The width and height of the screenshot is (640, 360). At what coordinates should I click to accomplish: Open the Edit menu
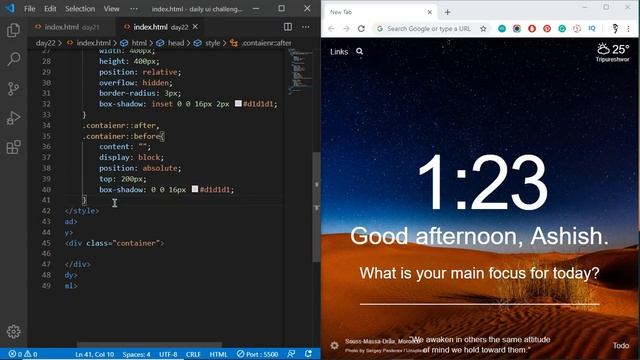click(x=50, y=9)
